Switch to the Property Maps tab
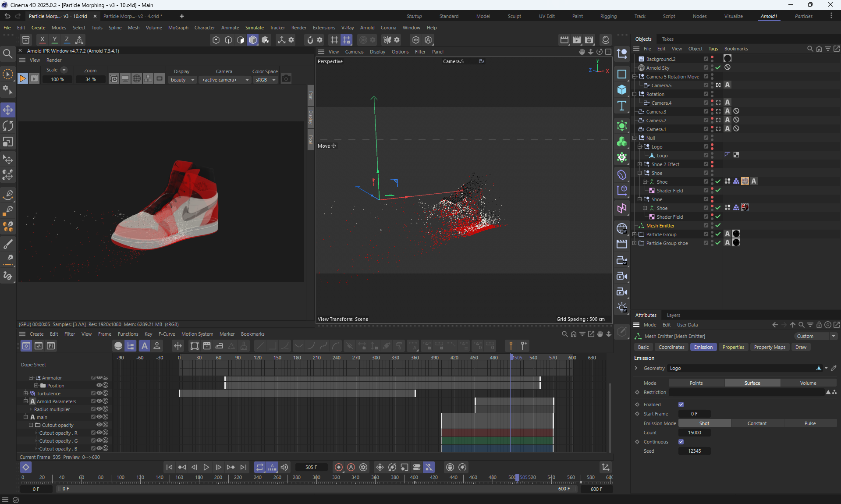Viewport: 841px width, 504px height. coord(769,347)
